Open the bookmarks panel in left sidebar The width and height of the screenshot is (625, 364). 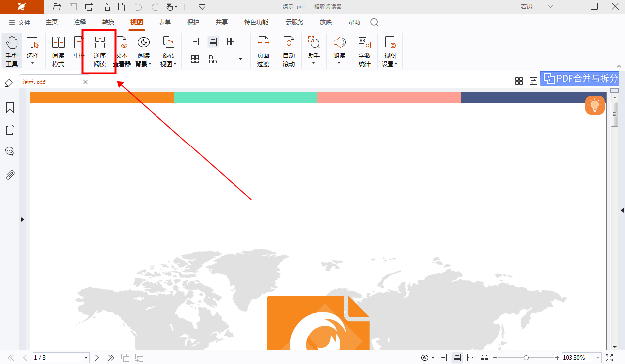point(10,108)
